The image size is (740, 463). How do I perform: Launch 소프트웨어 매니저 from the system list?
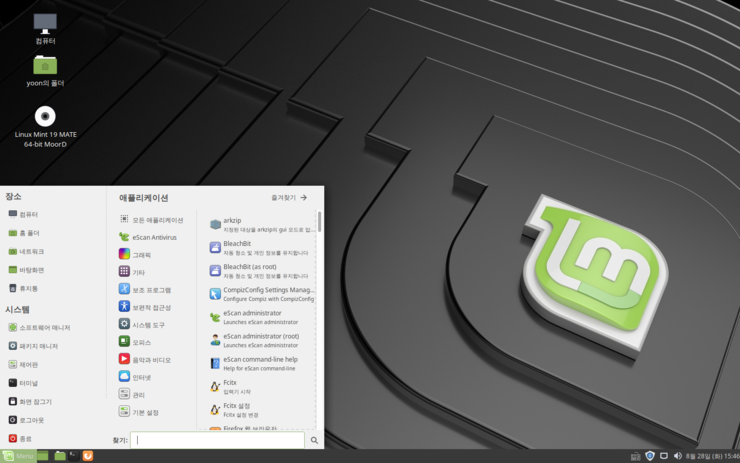(39, 328)
